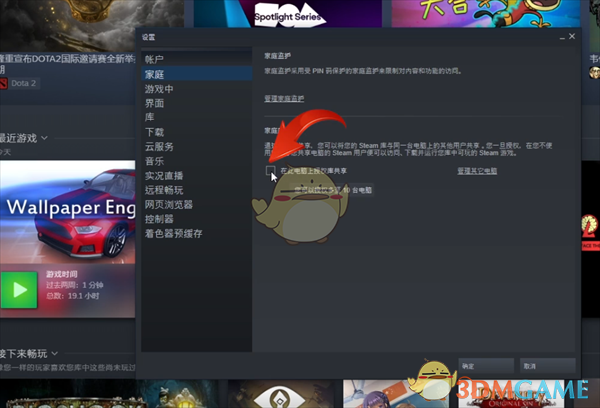
Task: Close the settings dialog
Action: (x=572, y=36)
